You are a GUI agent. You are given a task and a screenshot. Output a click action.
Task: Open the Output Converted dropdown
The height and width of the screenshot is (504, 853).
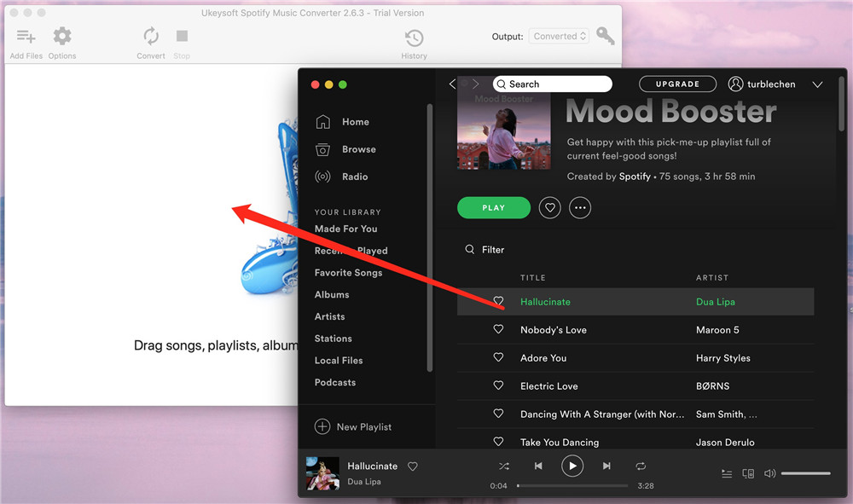point(559,36)
